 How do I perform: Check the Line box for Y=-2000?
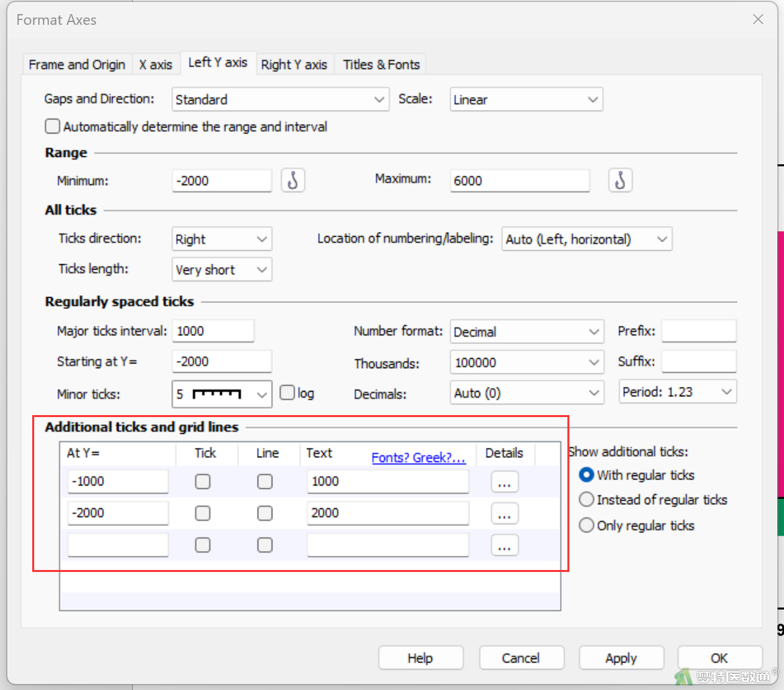265,513
